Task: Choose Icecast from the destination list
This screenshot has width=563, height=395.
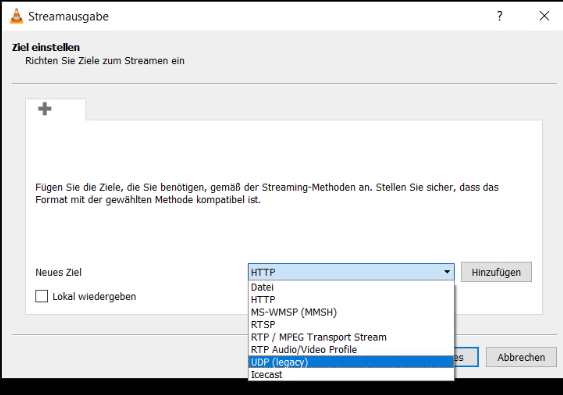Action: click(x=351, y=375)
